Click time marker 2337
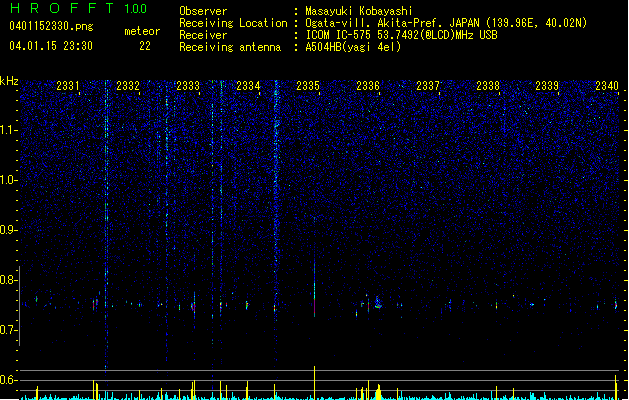Image resolution: width=629 pixels, height=400 pixels. coord(428,86)
